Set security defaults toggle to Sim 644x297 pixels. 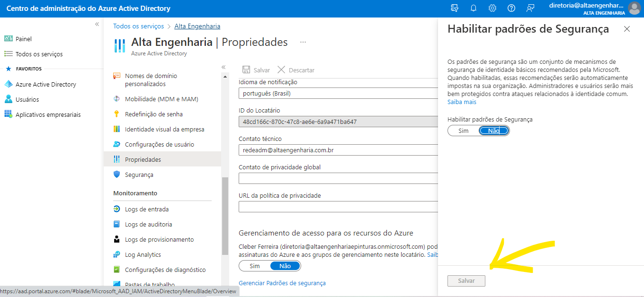coord(463,131)
